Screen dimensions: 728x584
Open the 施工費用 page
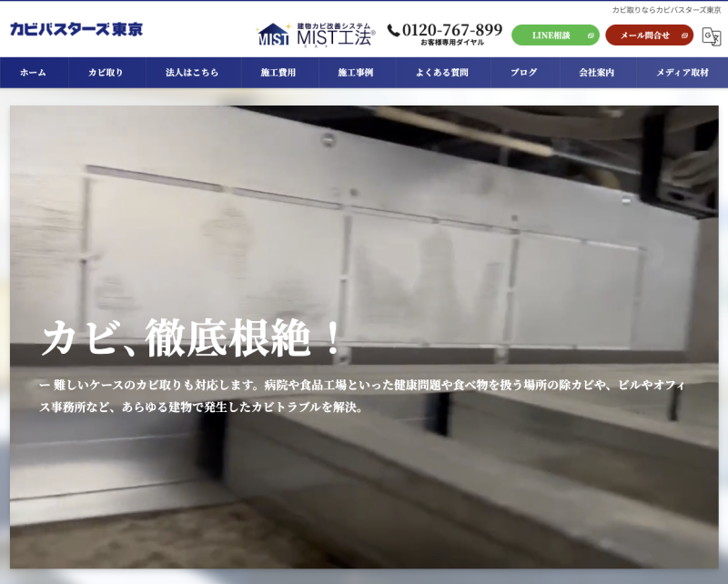[278, 73]
